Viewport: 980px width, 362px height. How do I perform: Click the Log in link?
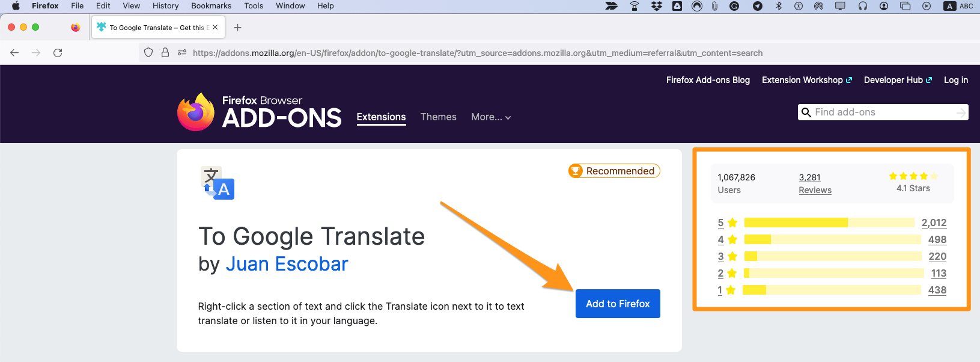click(956, 80)
